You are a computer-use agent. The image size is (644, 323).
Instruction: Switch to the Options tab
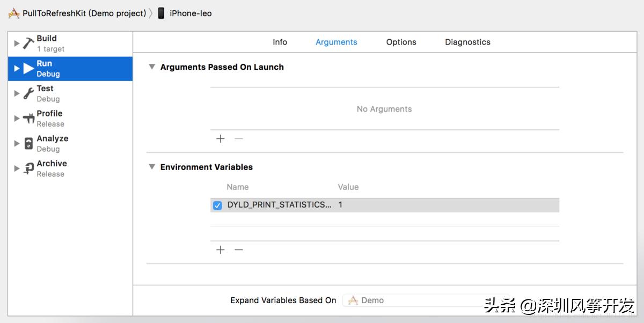point(401,42)
